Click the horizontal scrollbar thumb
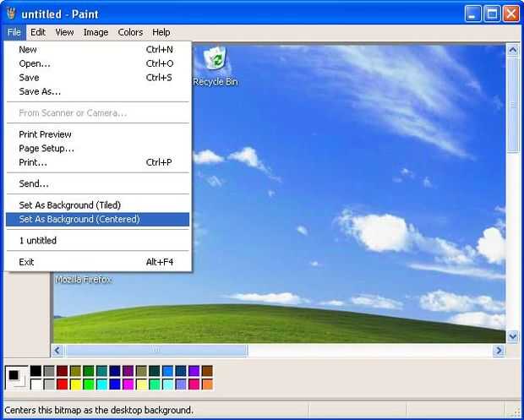The width and height of the screenshot is (524, 420). (x=156, y=351)
